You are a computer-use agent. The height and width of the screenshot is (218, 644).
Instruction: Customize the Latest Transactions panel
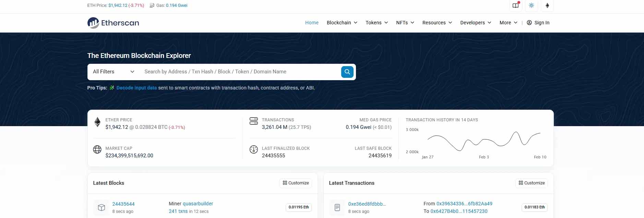pyautogui.click(x=532, y=183)
